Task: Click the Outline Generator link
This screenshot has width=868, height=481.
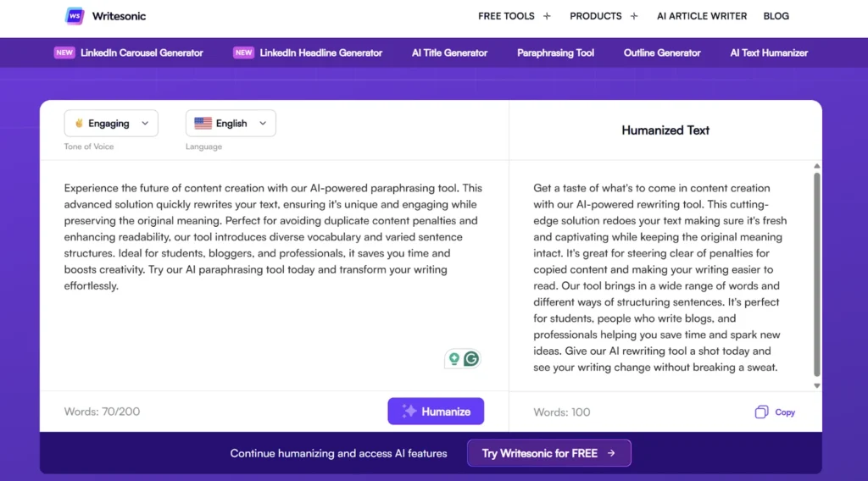Action: 662,53
